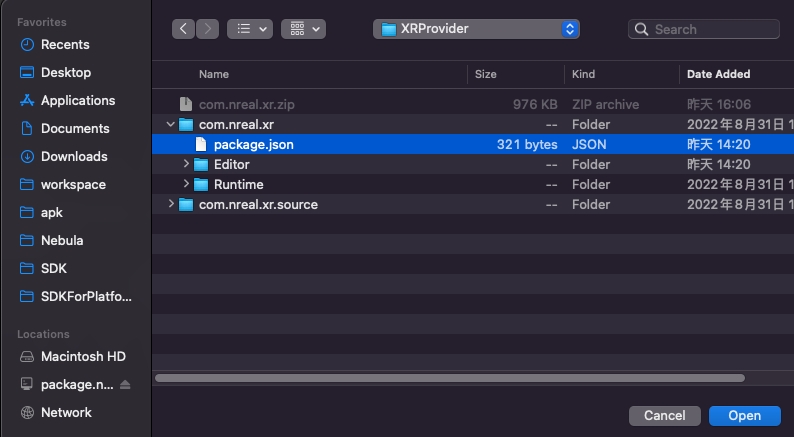
Task: Click the back navigation arrow
Action: 183,29
